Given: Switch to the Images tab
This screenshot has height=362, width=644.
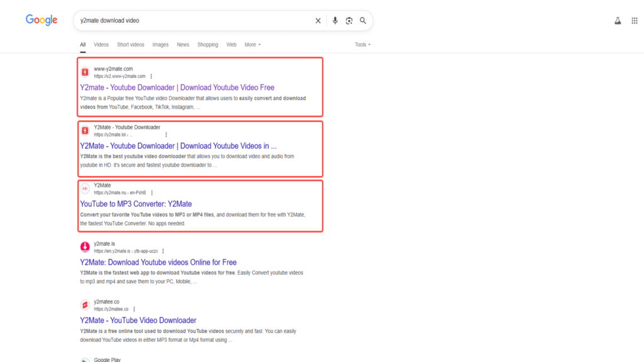Looking at the screenshot, I should [x=160, y=45].
